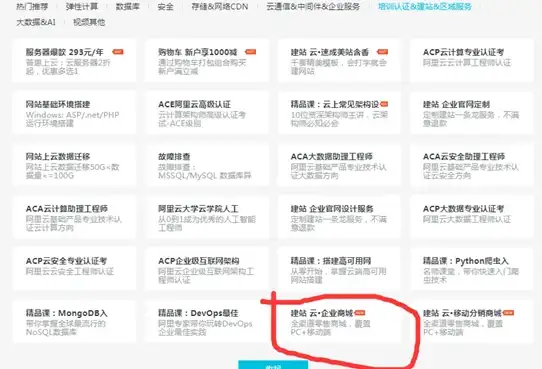Screen dimensions: 542x369
Task: Open the 安全 tab
Action: [165, 6]
